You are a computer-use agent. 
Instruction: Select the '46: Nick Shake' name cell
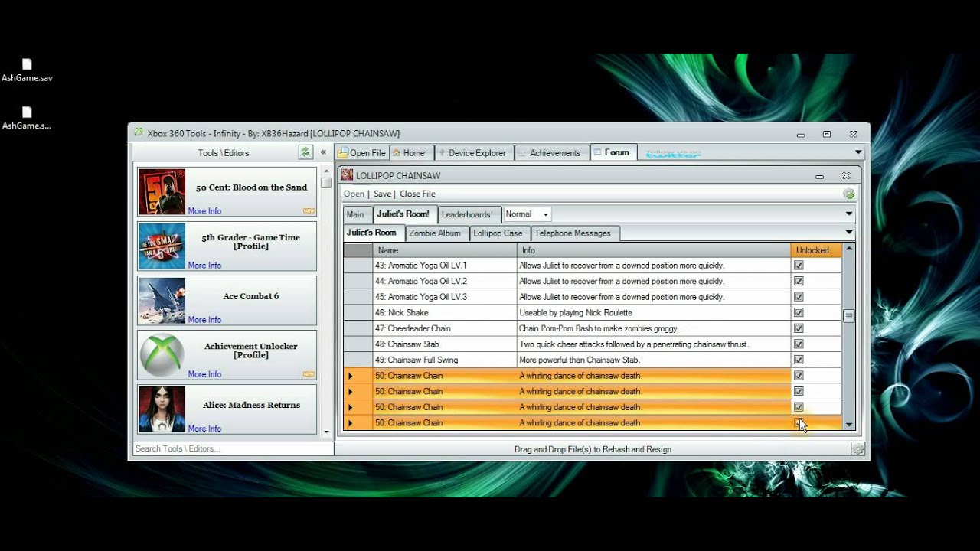pos(445,312)
